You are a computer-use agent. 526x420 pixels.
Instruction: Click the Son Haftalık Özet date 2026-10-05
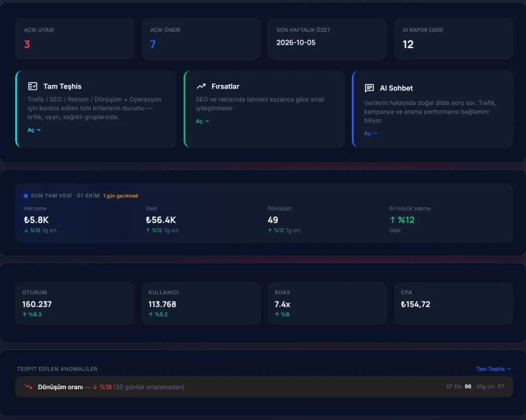[x=296, y=42]
